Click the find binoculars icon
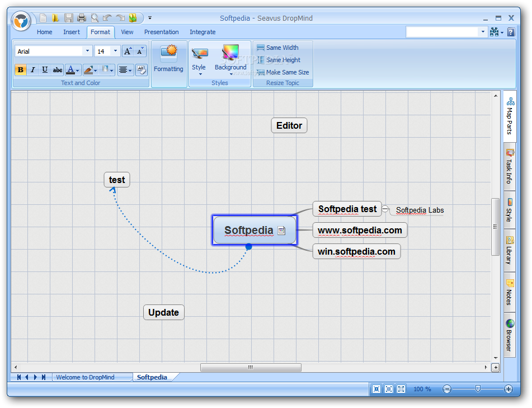Screen dimensions: 532x408 (x=495, y=32)
